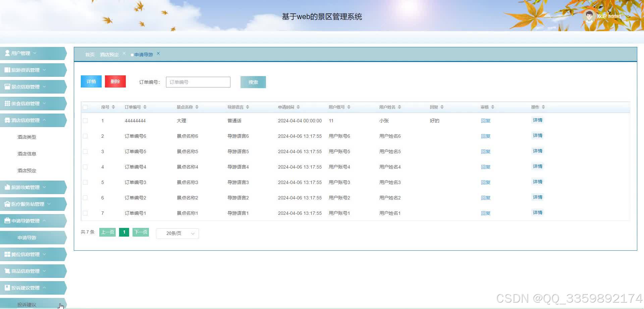The height and width of the screenshot is (309, 644).
Task: Expand the 旅游攻略管理 menu
Action: coord(33,187)
